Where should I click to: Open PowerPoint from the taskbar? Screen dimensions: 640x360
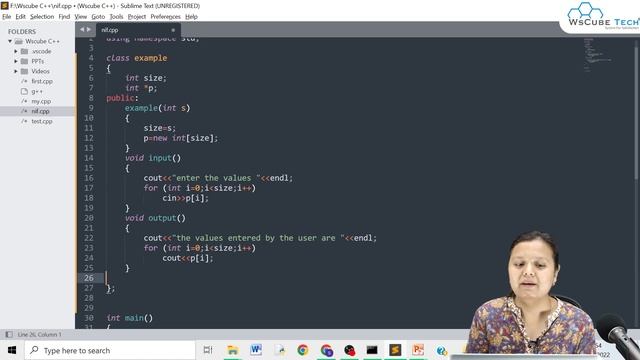(x=418, y=350)
